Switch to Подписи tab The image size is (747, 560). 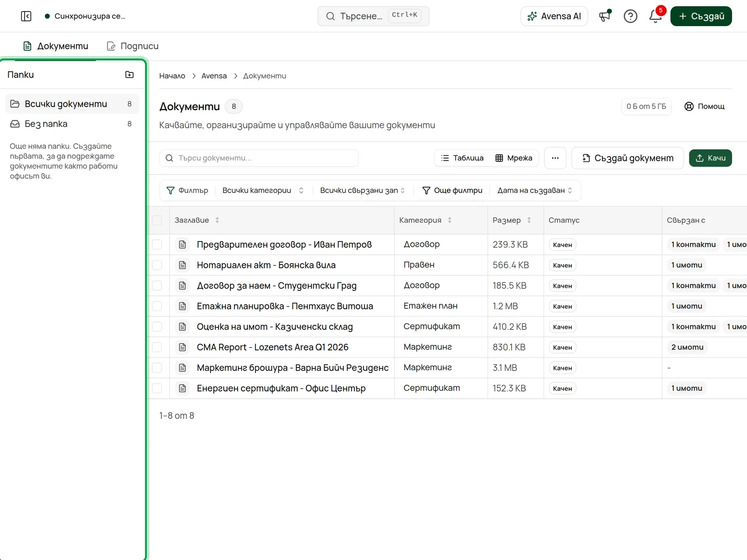[133, 46]
